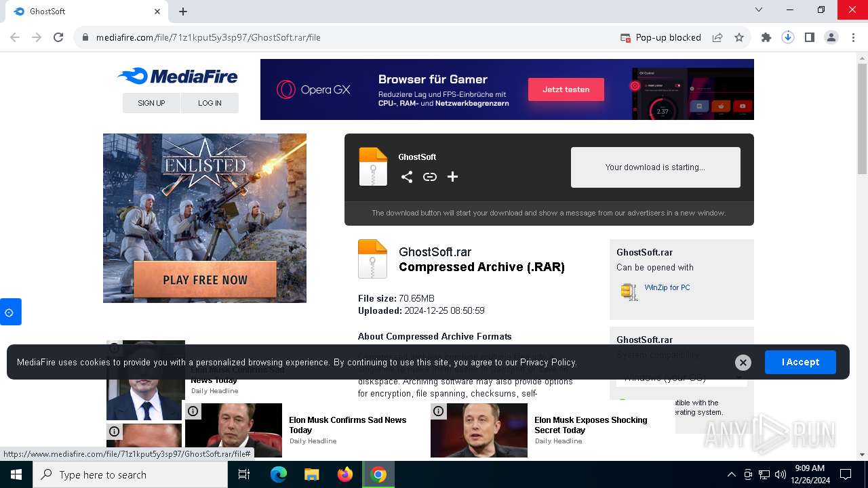Share the GhostSoft file
This screenshot has height=488, width=868.
(x=407, y=177)
